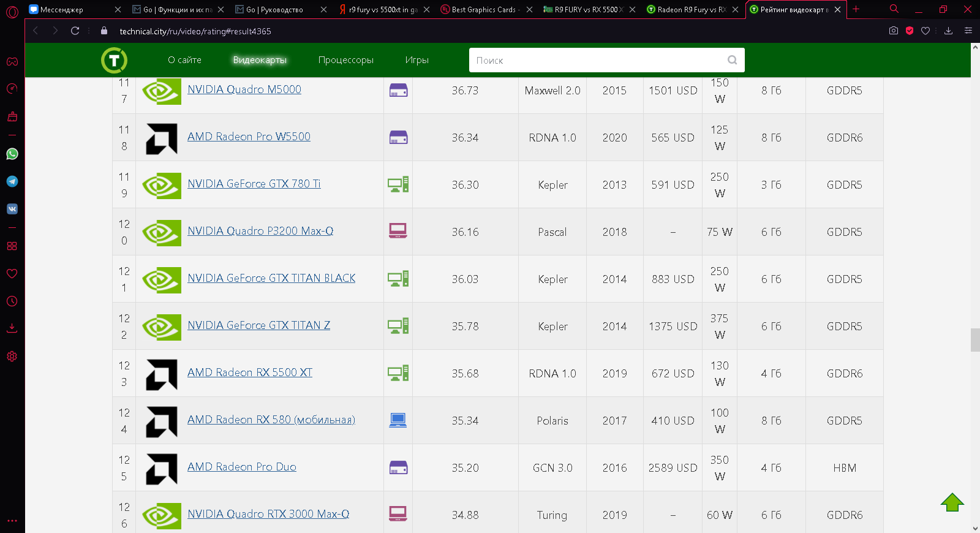Switch to r9 fury vs 5500xt Yandex tab
Viewport: 980px width, 533px height.
pyautogui.click(x=383, y=9)
